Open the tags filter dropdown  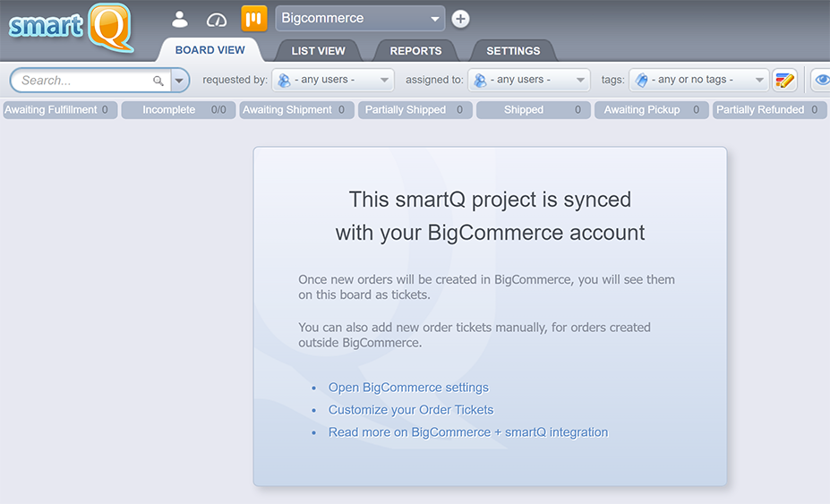pyautogui.click(x=698, y=80)
